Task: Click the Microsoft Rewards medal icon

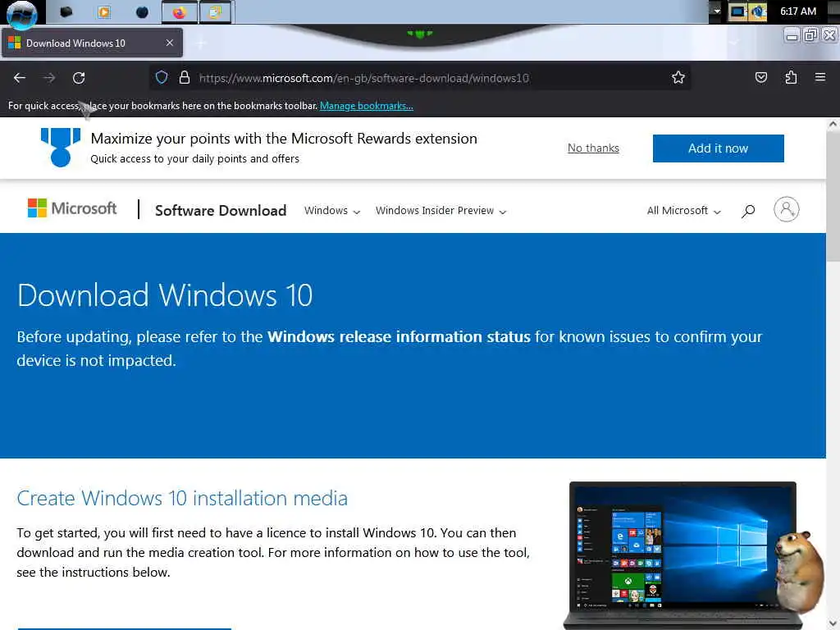Action: pyautogui.click(x=61, y=148)
